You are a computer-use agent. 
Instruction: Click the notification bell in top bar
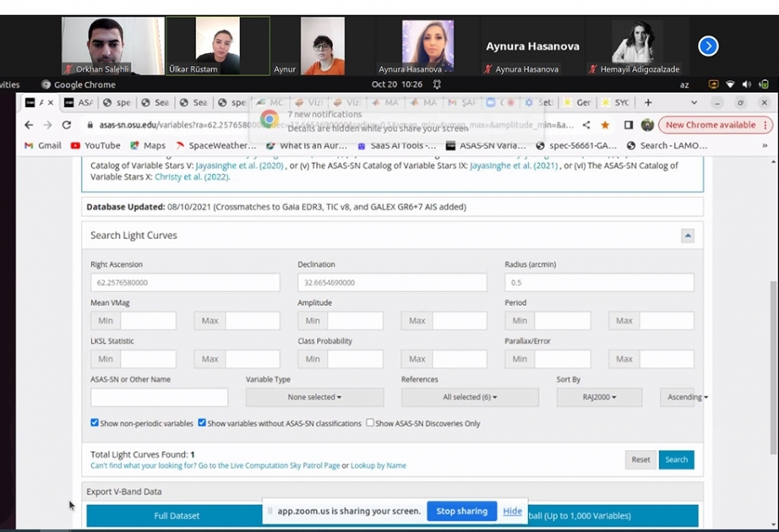437,84
